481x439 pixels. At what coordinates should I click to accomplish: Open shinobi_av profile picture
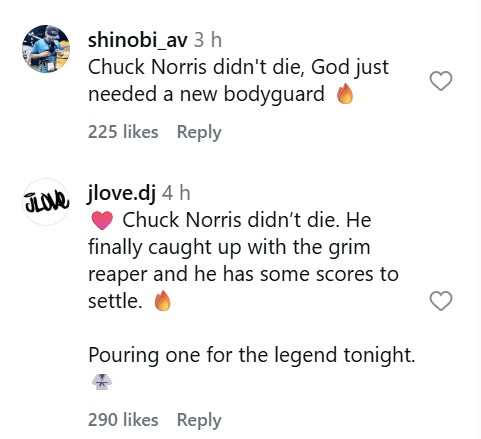click(x=46, y=49)
